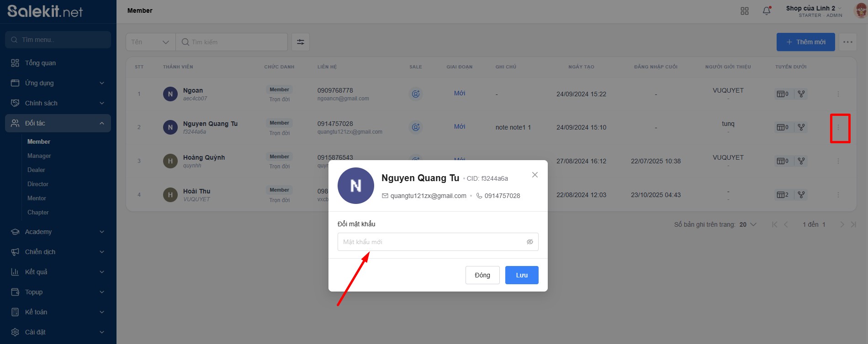Click the Lưu button
868x344 pixels.
pos(521,275)
